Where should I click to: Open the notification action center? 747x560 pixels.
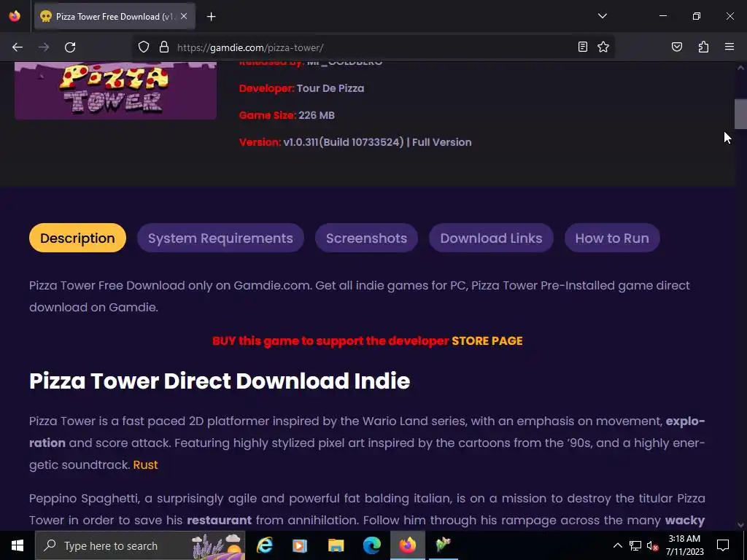(x=723, y=545)
